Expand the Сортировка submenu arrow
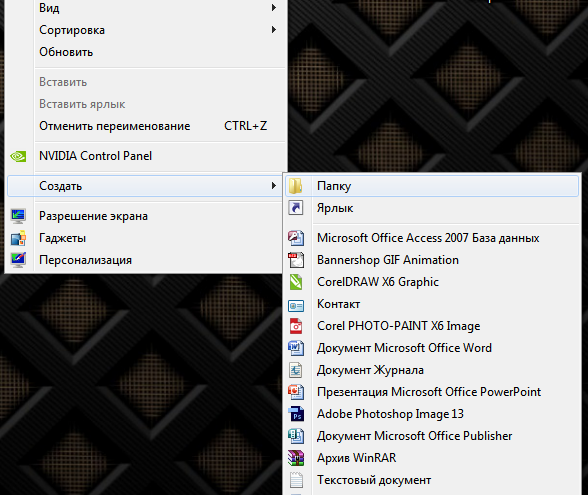This screenshot has width=588, height=496. point(274,29)
